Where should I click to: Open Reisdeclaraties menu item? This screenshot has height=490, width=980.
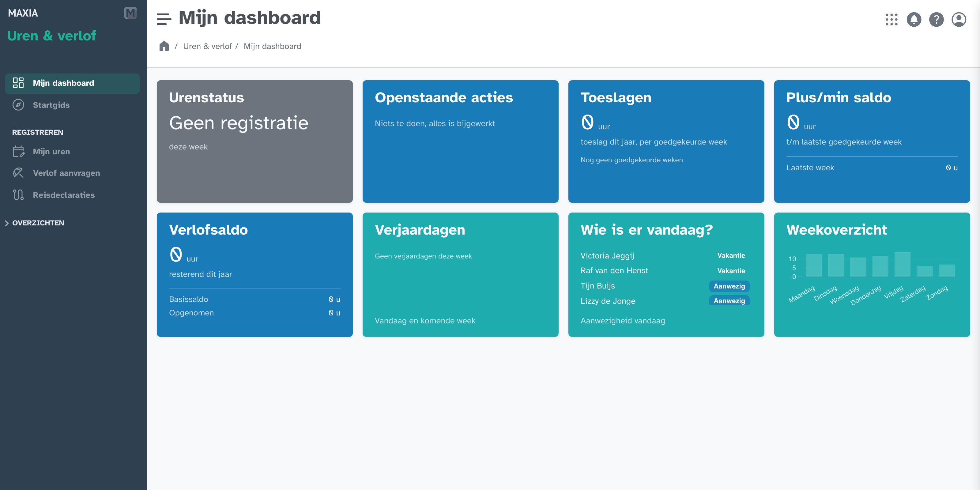(x=72, y=195)
